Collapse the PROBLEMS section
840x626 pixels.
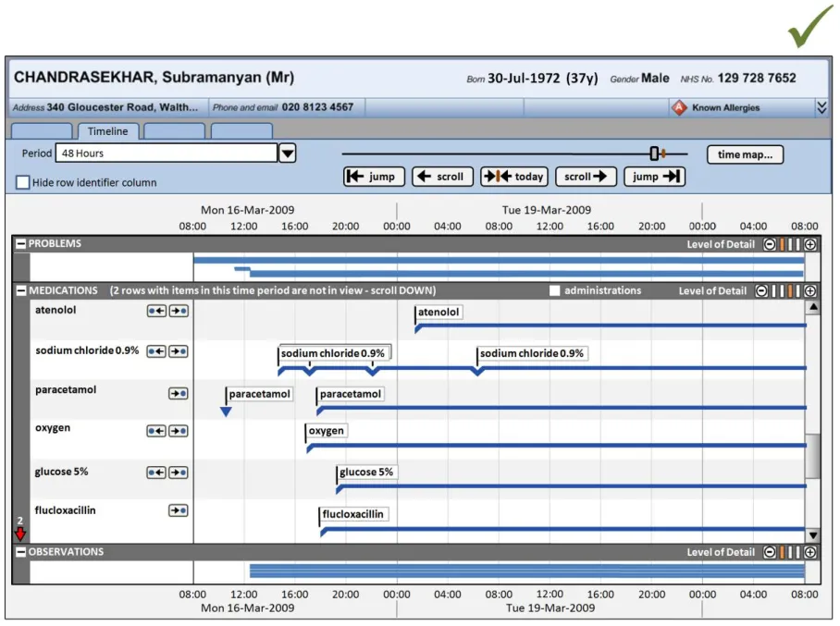click(x=20, y=244)
